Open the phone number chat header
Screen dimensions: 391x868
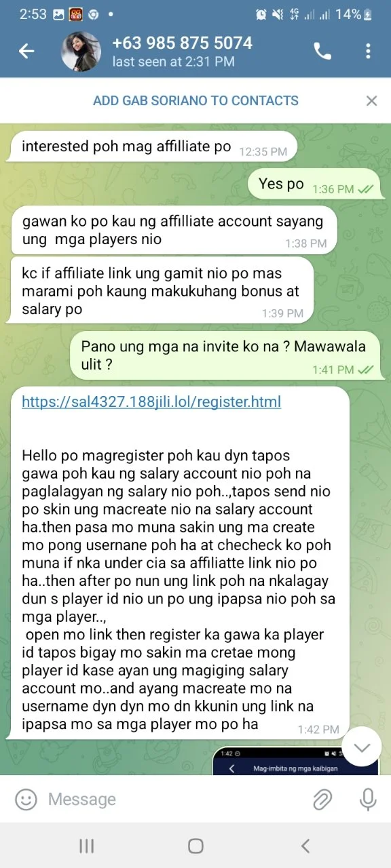182,51
